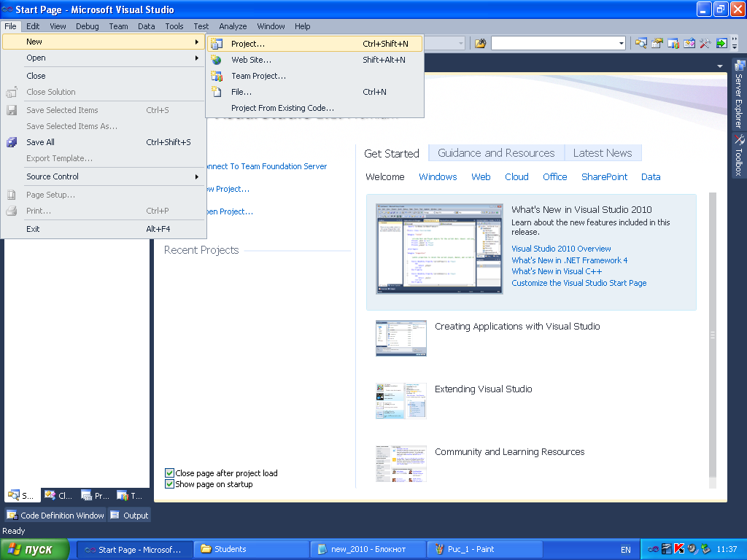Open the Server Explorer side tab

tap(739, 94)
